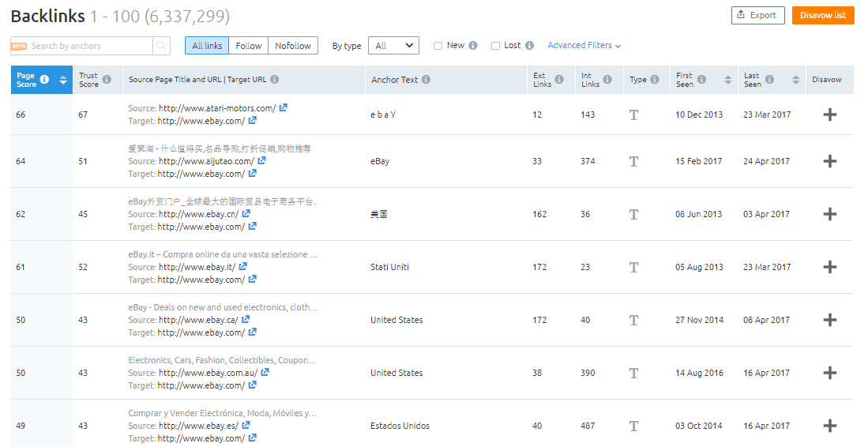Click text link type icon in atari-motors row
The image size is (868, 447).
634,115
